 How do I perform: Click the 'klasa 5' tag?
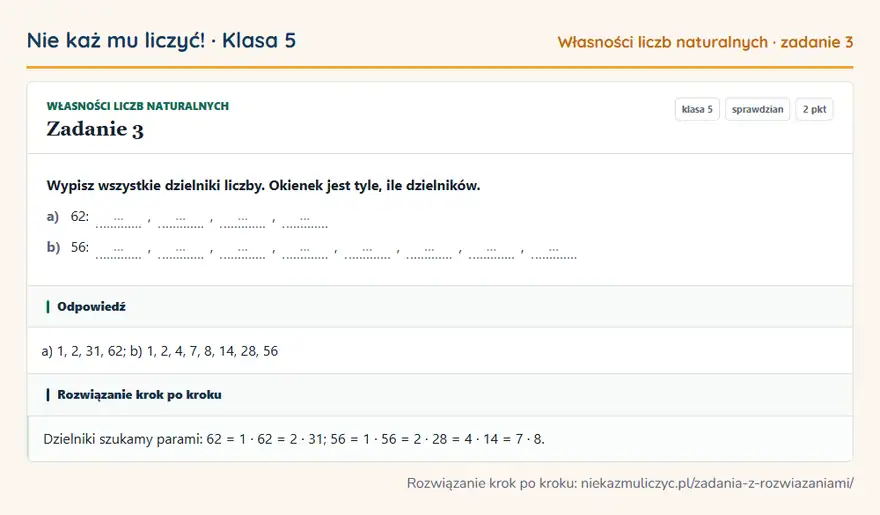pos(697,109)
